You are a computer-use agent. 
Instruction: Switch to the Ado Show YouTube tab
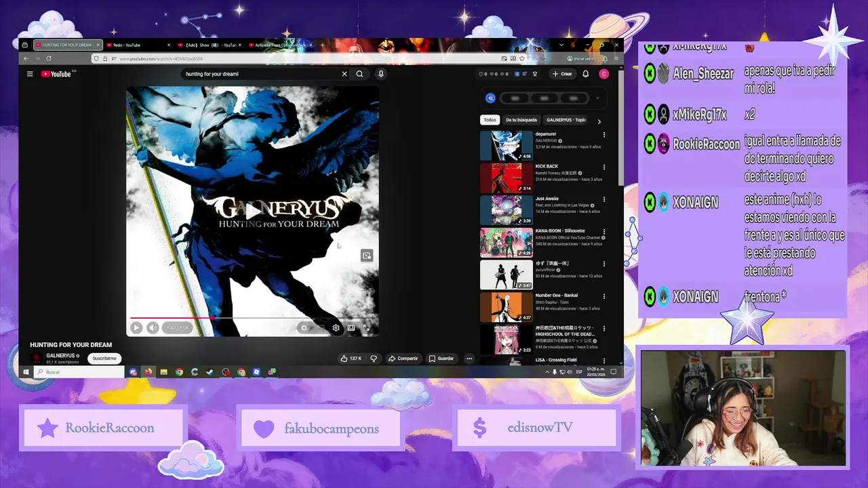(x=210, y=45)
